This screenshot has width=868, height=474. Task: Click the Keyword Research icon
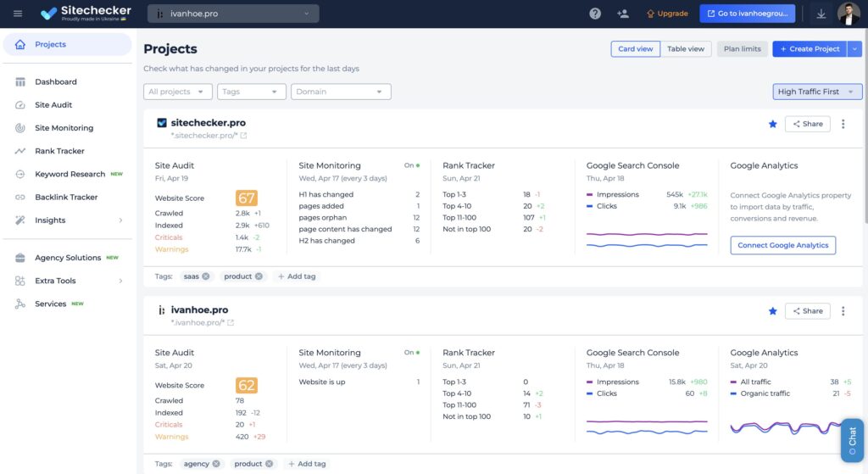20,174
